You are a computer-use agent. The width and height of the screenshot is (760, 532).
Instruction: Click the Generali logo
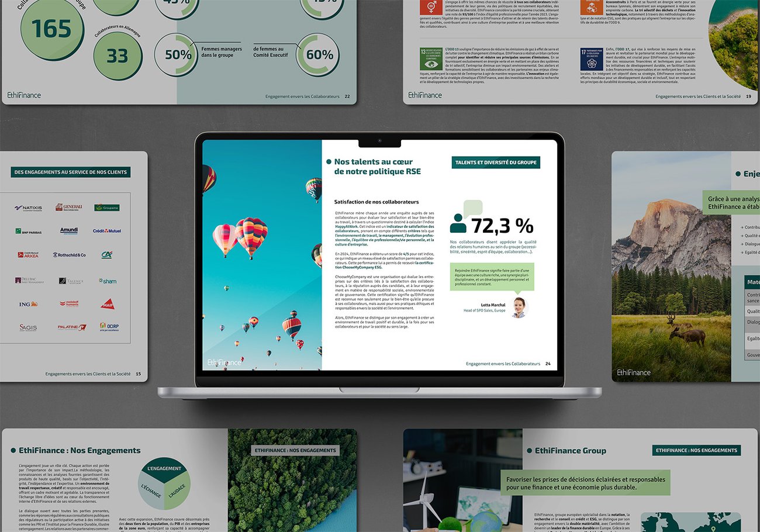(x=68, y=207)
